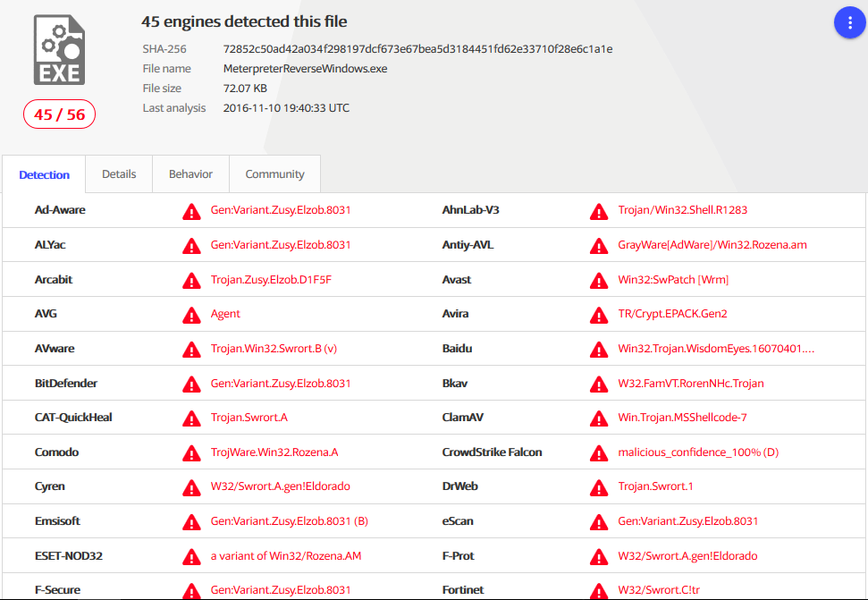Click the CrowdStrike Falcon engine name
The width and height of the screenshot is (868, 600).
point(493,452)
